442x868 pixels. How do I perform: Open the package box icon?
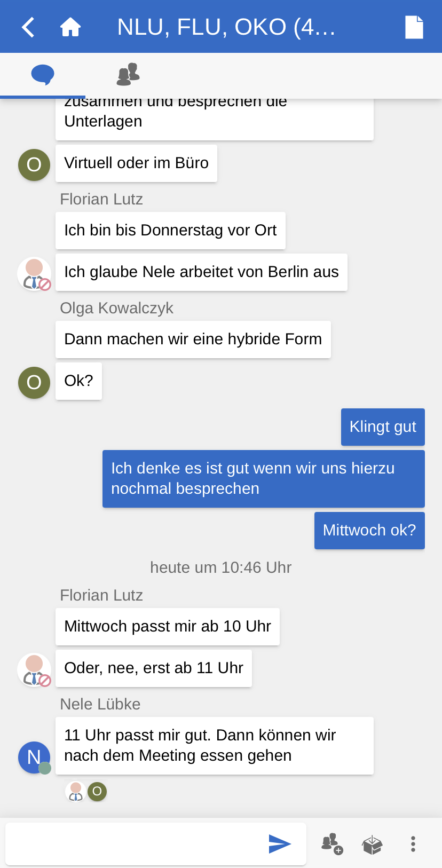coord(372,845)
